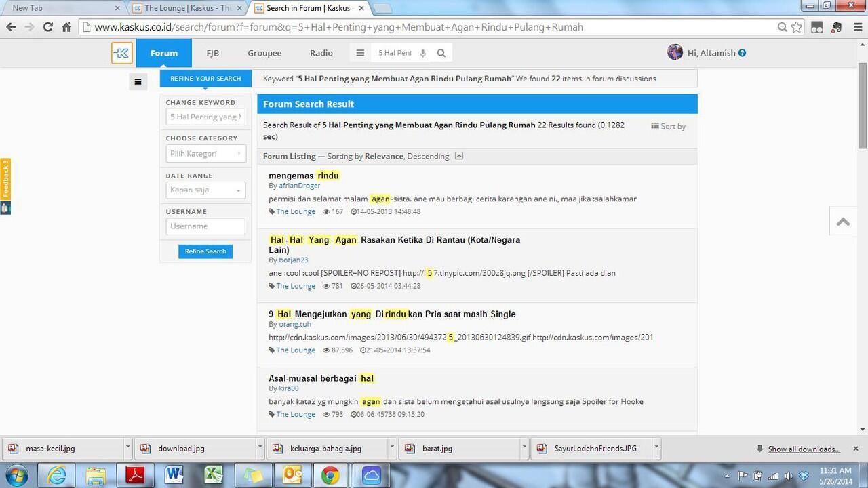The image size is (868, 488).
Task: Open the hamburger menu beside Radio
Action: click(x=360, y=53)
